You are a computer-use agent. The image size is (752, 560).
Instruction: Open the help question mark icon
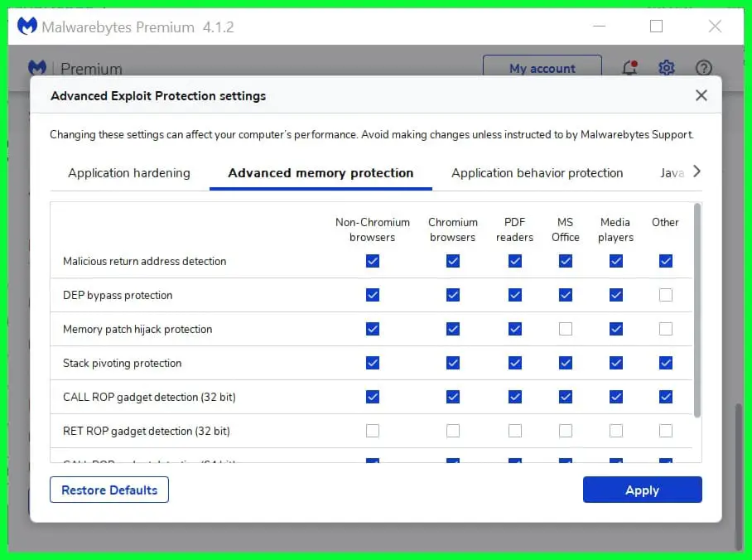(704, 68)
